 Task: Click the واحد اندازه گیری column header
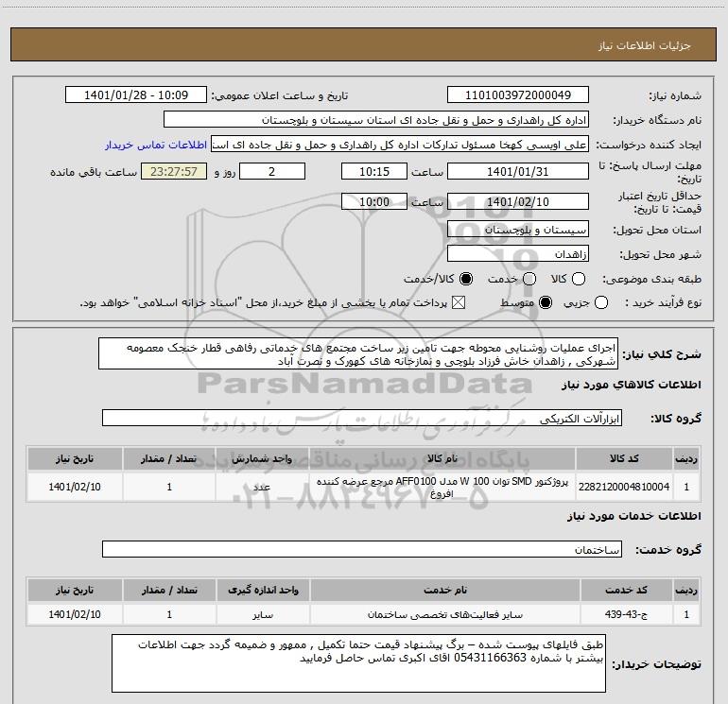pyautogui.click(x=263, y=591)
